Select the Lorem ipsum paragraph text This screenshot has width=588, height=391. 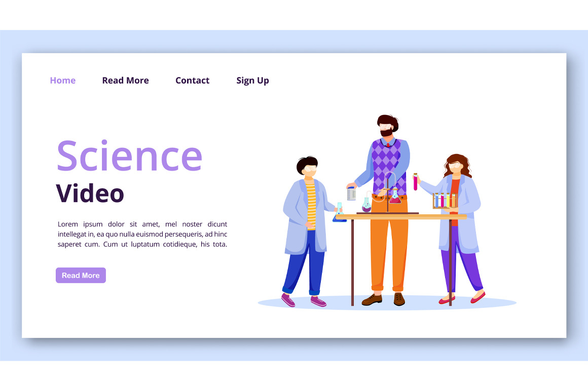pos(142,234)
